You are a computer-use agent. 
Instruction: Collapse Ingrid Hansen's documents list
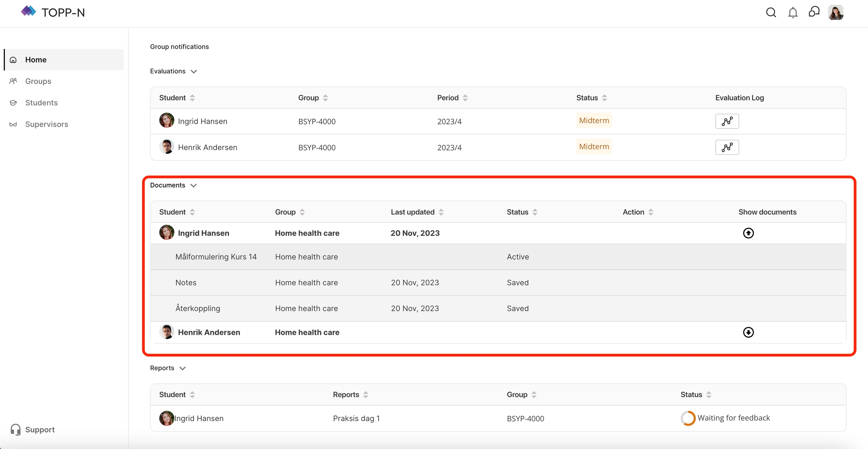coord(748,233)
